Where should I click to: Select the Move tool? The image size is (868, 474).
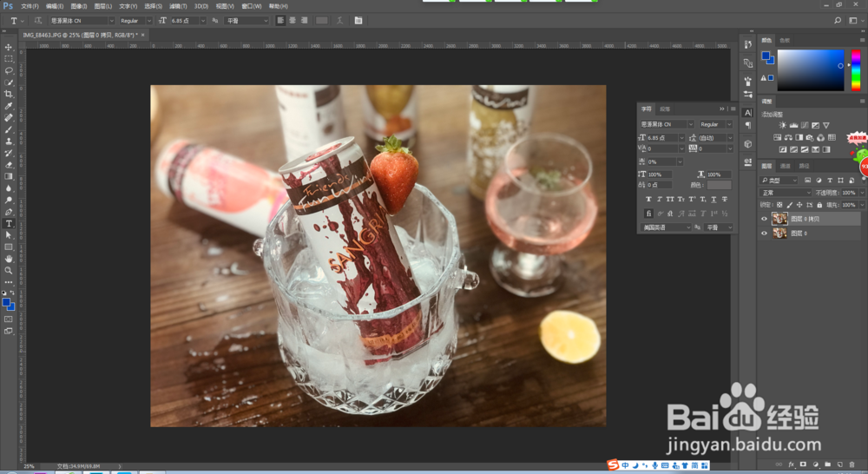pyautogui.click(x=9, y=47)
